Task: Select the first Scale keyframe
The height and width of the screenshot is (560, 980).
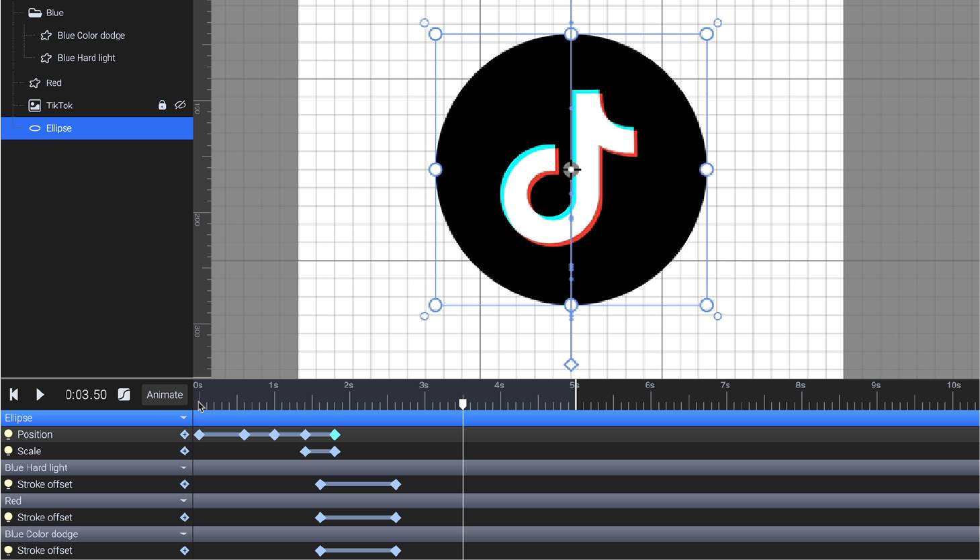Action: 305,451
